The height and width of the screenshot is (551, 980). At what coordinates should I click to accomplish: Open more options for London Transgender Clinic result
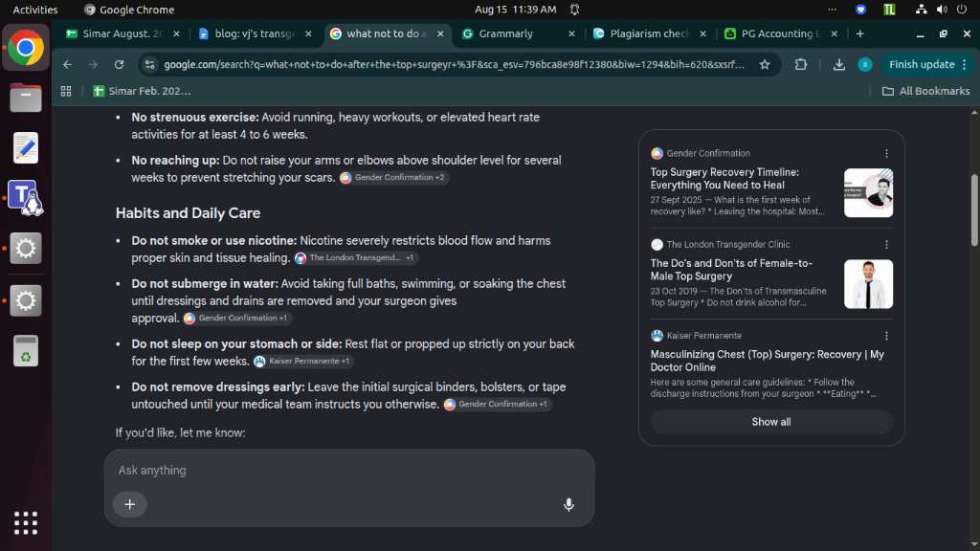click(x=886, y=245)
